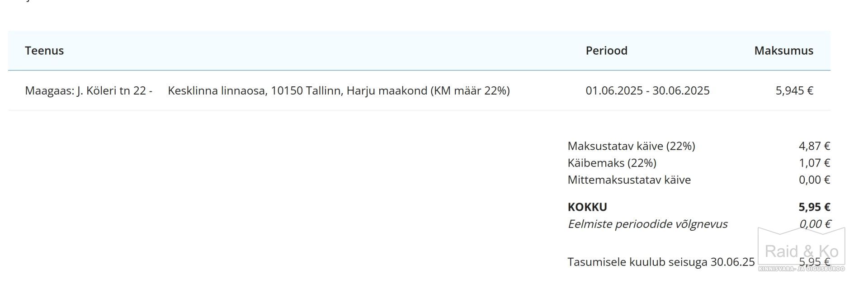The image size is (868, 294).
Task: Click the 5,945 € cost value
Action: pos(794,90)
